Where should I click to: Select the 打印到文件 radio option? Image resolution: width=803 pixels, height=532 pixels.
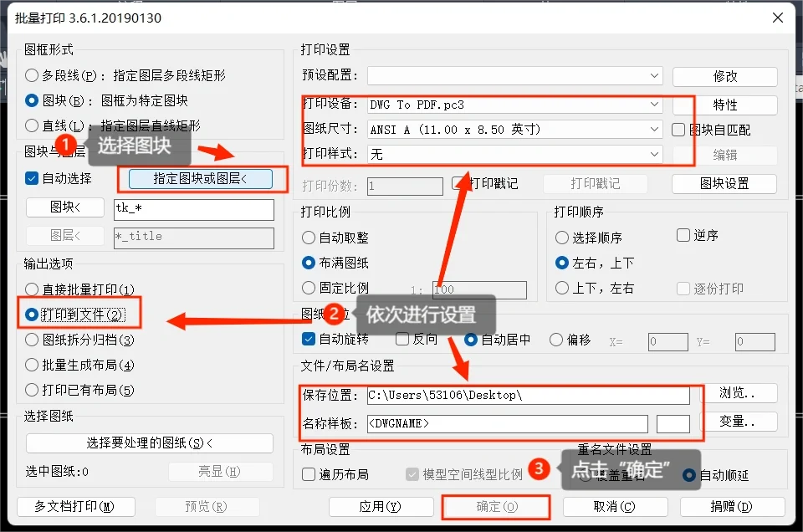point(32,315)
